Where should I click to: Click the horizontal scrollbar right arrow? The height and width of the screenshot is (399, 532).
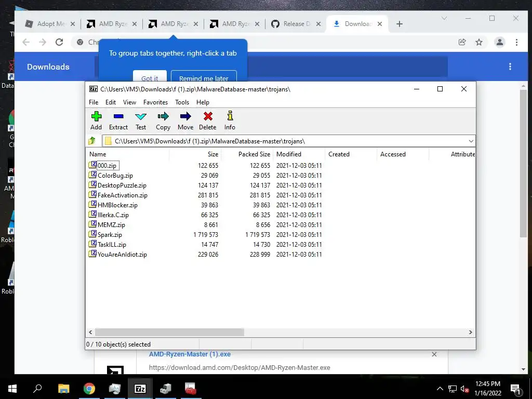[470, 332]
